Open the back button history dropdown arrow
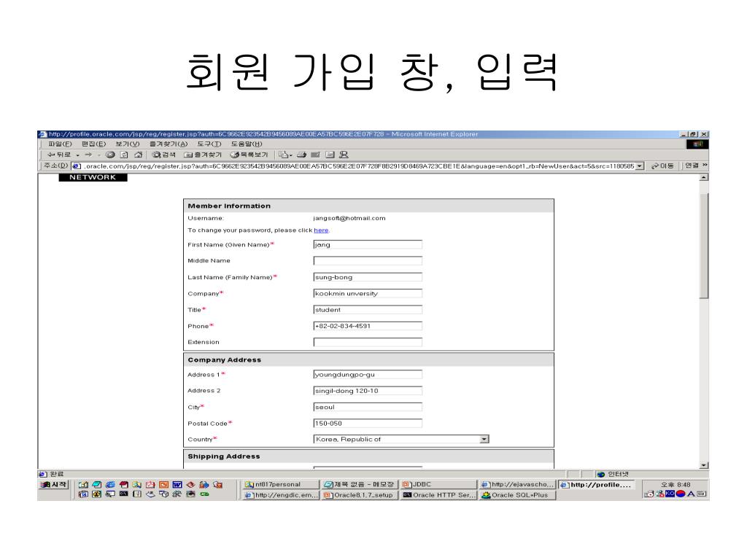This screenshot has width=747, height=560. pos(77,155)
